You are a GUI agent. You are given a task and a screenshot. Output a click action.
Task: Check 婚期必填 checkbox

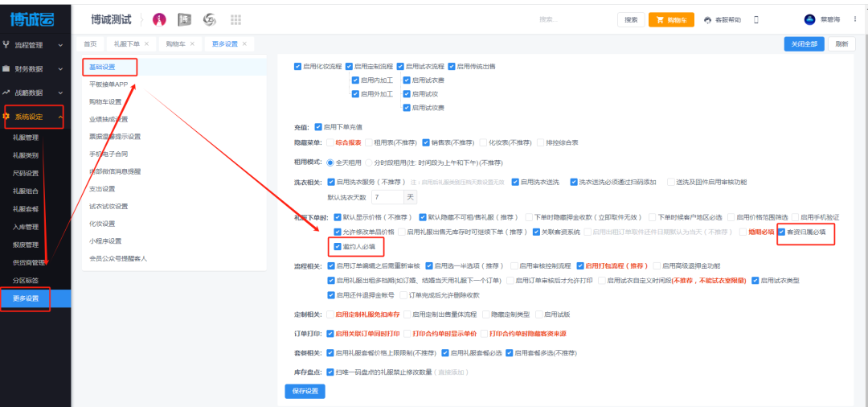(x=743, y=232)
